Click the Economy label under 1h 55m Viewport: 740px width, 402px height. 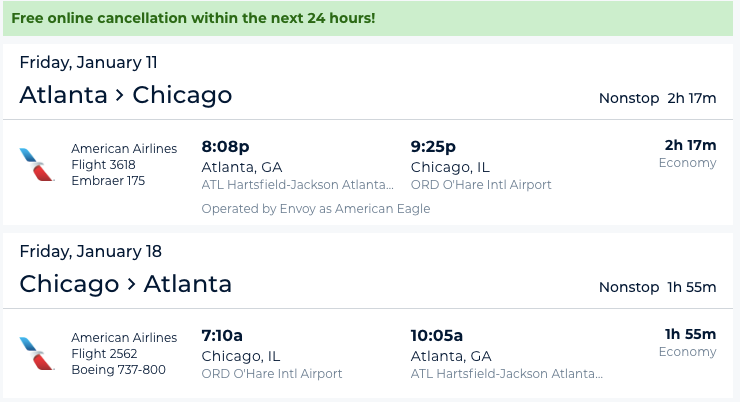point(688,352)
